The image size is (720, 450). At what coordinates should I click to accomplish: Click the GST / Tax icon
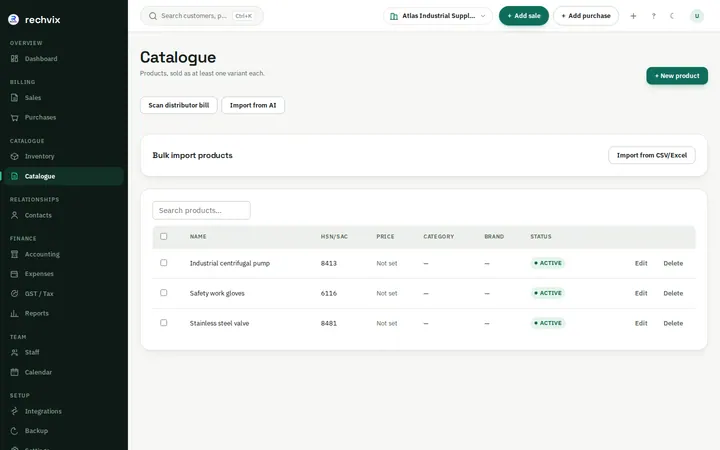15,294
